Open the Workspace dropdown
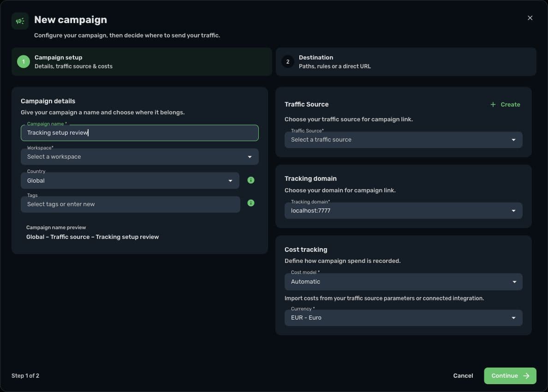 (139, 157)
